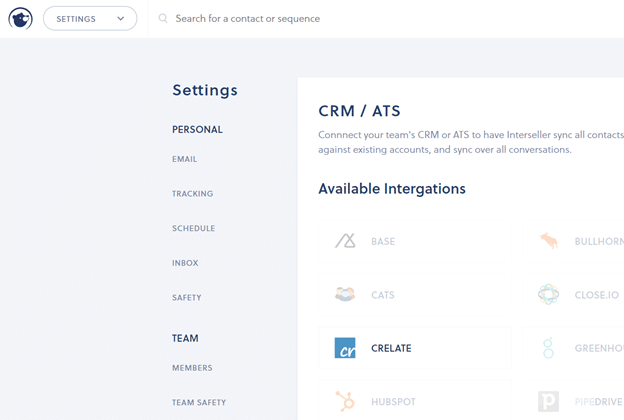Click the Greenhouse logo icon
The width and height of the screenshot is (624, 420).
click(548, 348)
